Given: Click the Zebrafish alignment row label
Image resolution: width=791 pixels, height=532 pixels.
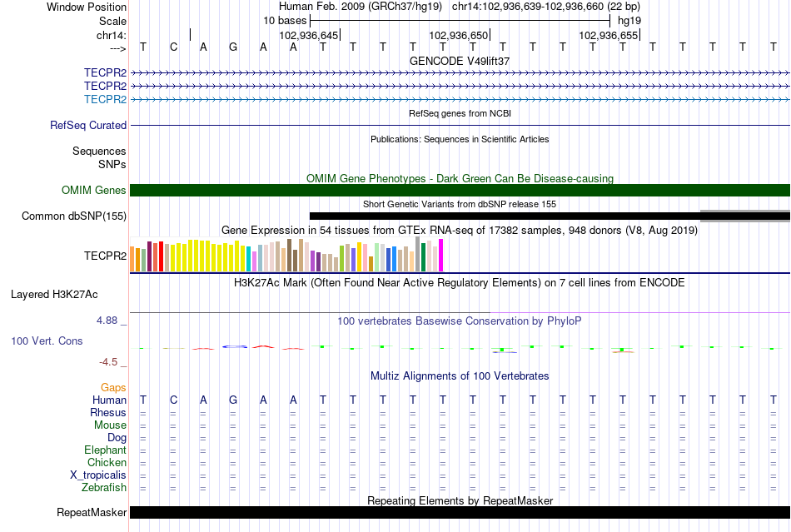Looking at the screenshot, I should pos(104,488).
